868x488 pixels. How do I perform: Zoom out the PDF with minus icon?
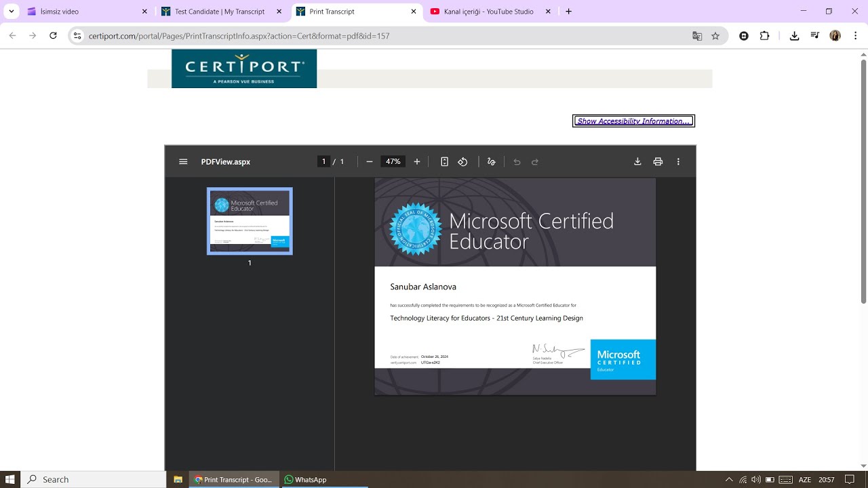click(x=370, y=162)
